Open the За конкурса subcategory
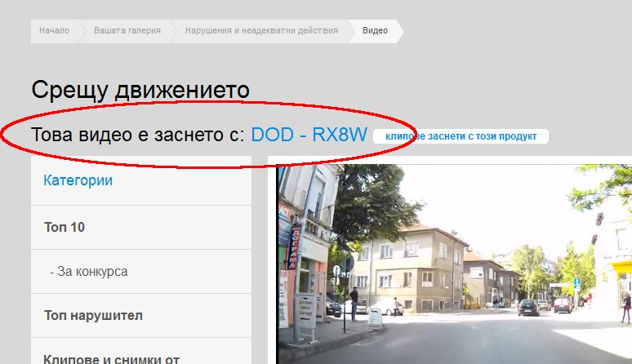This screenshot has height=364, width=632. point(88,271)
